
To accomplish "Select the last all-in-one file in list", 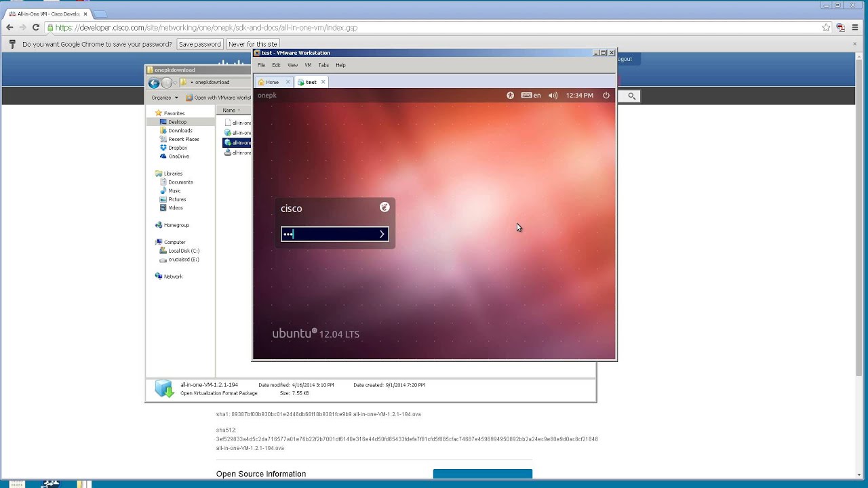I will (x=237, y=152).
